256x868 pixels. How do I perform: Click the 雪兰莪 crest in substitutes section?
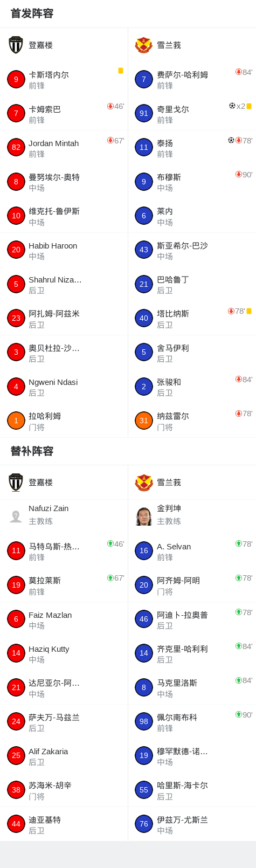tap(144, 483)
